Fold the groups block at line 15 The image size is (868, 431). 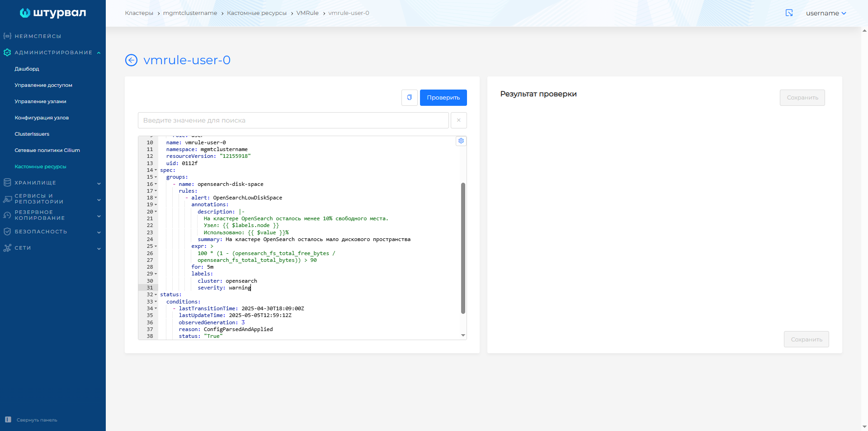(x=156, y=177)
